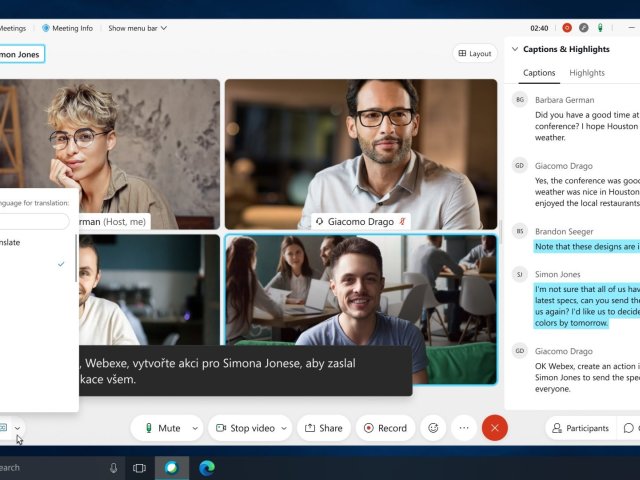Mute the microphone
This screenshot has height=480, width=640.
pyautogui.click(x=163, y=428)
